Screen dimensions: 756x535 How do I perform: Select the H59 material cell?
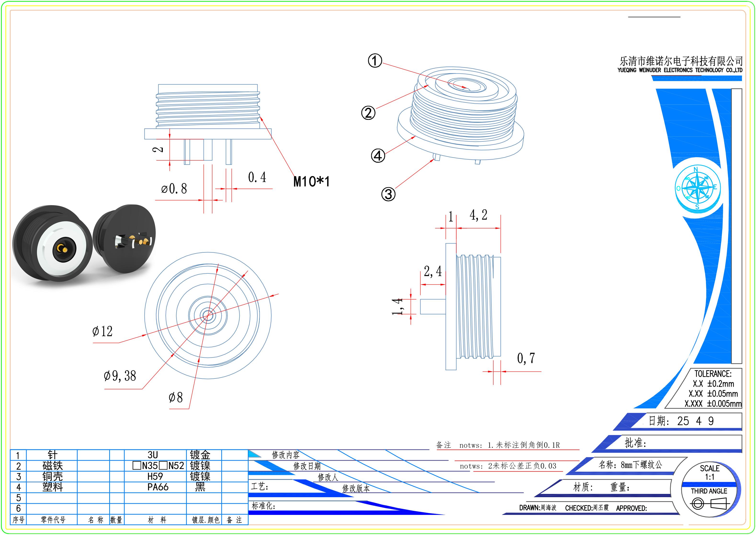point(155,476)
